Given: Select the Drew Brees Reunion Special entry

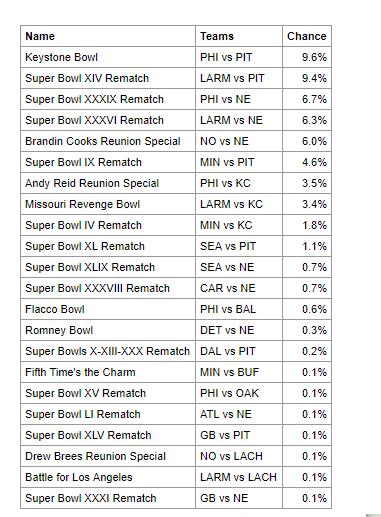Looking at the screenshot, I should [x=95, y=456].
